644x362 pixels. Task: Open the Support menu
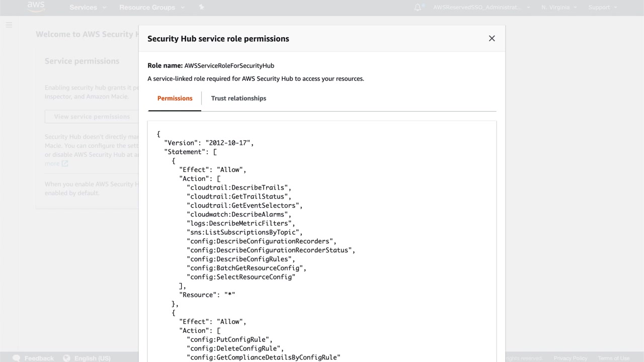(x=602, y=8)
